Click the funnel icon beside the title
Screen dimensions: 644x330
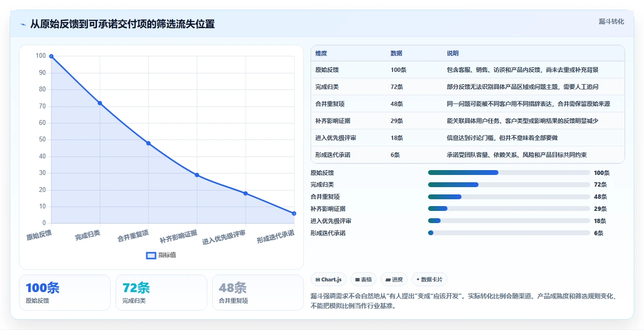tap(23, 24)
